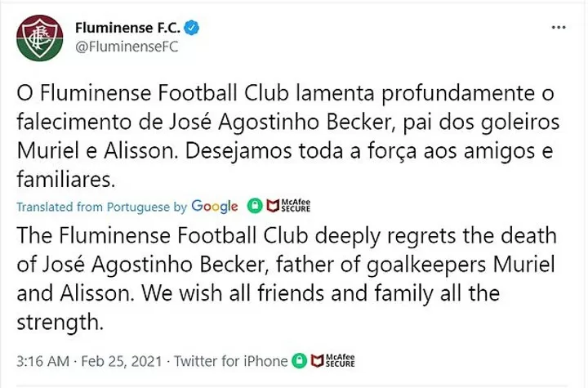This screenshot has height=388, width=588.
Task: Open the three-dot more options menu
Action: point(559,28)
